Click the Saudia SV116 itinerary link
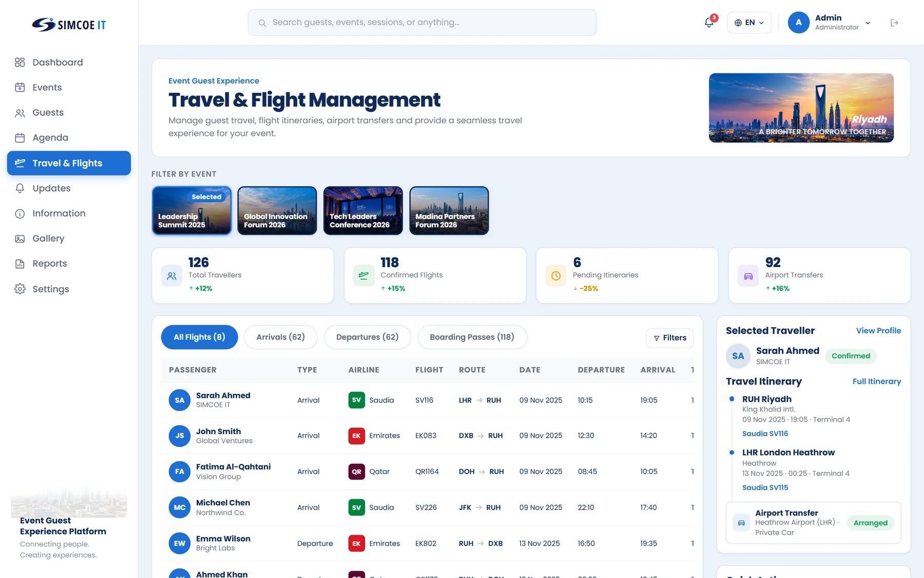Viewport: 924px width, 578px height. [x=765, y=434]
